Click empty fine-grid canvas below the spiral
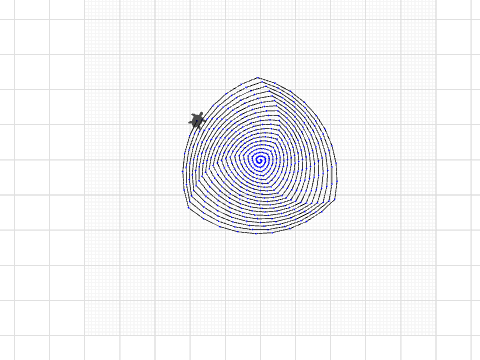The height and width of the screenshot is (360, 480). tap(260, 283)
